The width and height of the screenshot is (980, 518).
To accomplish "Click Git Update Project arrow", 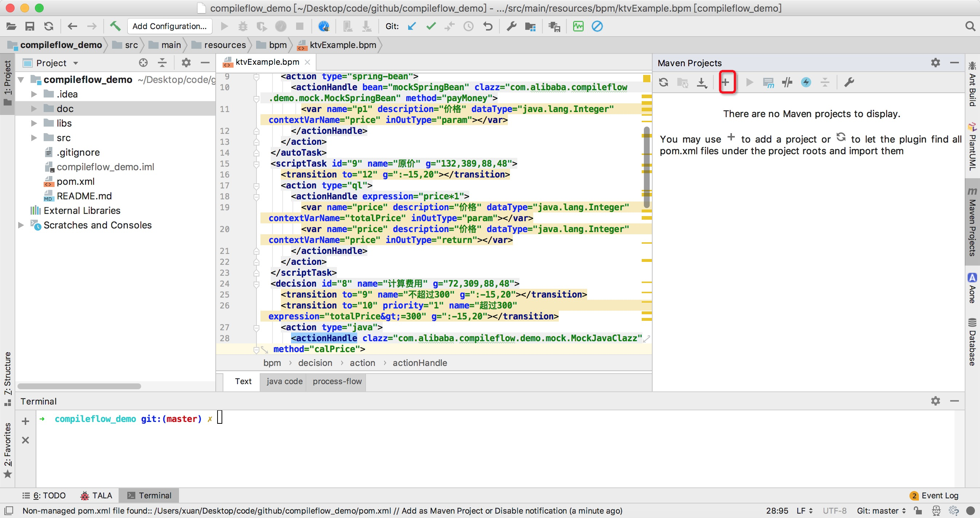I will point(412,26).
